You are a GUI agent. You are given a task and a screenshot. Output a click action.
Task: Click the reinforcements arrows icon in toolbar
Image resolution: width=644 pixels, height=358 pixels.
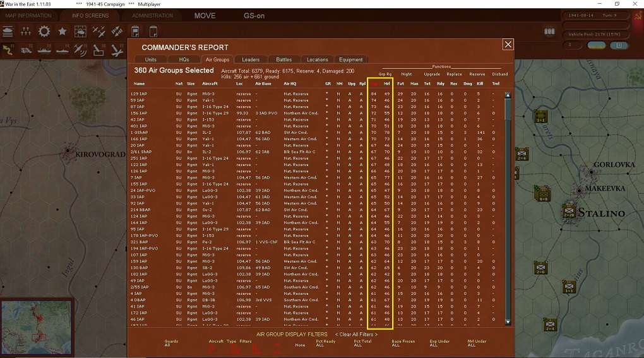click(26, 31)
